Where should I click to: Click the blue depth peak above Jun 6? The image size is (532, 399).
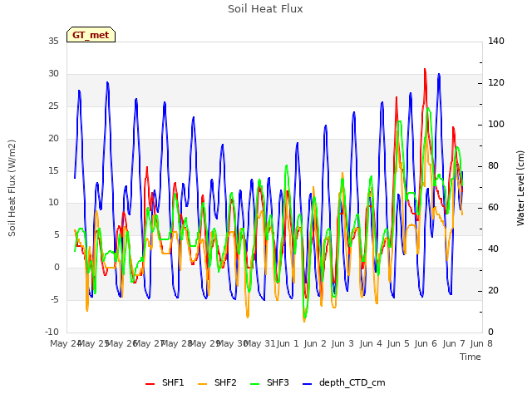click(439, 74)
